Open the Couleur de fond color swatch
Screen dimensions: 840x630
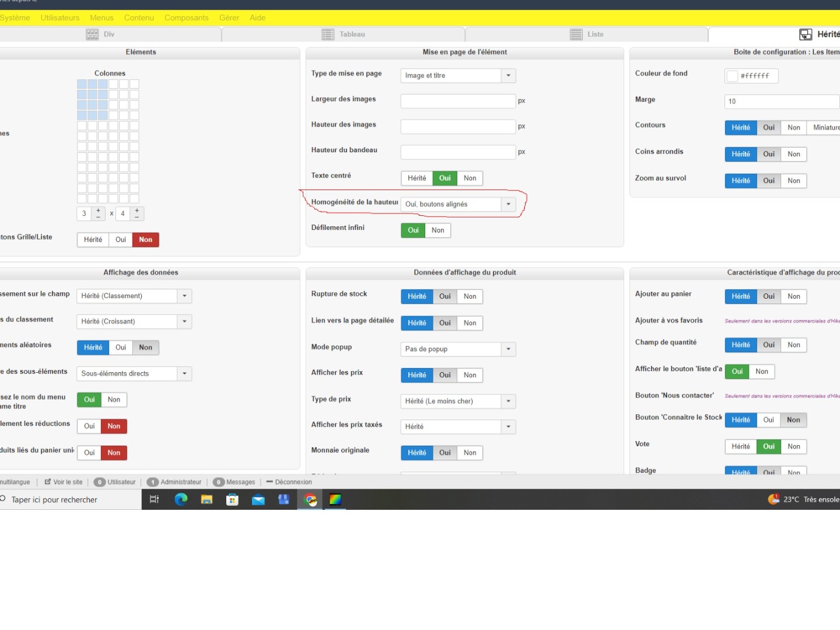732,76
